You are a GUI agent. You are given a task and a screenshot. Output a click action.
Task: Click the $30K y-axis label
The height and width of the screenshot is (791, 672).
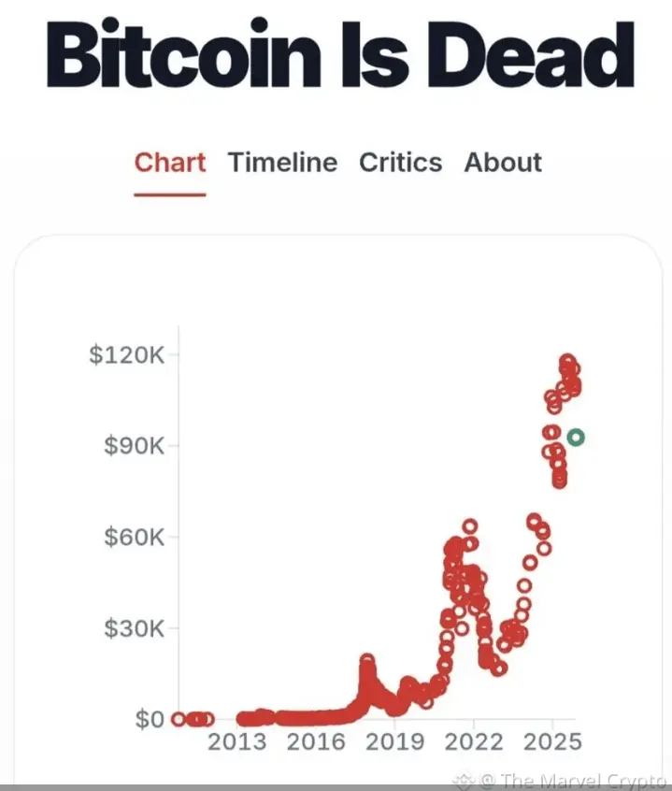coord(134,628)
